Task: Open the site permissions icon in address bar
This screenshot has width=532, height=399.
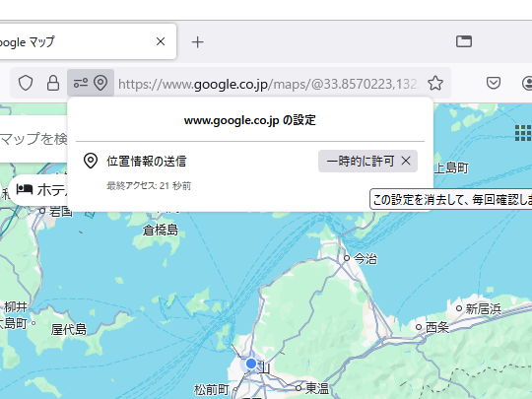Action: click(81, 83)
